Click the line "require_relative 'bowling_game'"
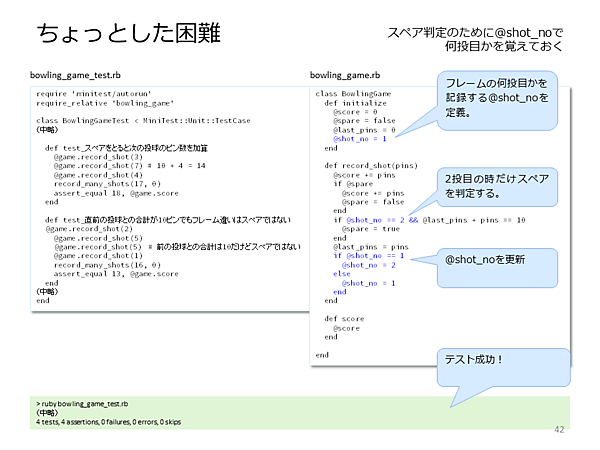 pos(105,103)
